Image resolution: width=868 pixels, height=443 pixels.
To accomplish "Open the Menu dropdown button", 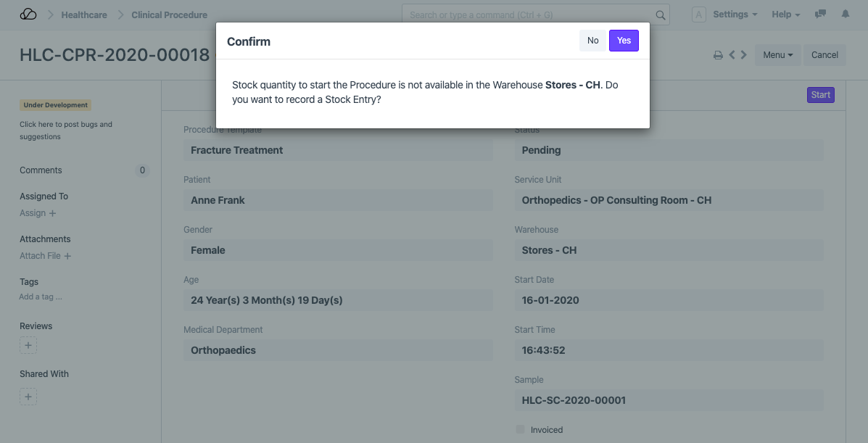I will pyautogui.click(x=777, y=55).
